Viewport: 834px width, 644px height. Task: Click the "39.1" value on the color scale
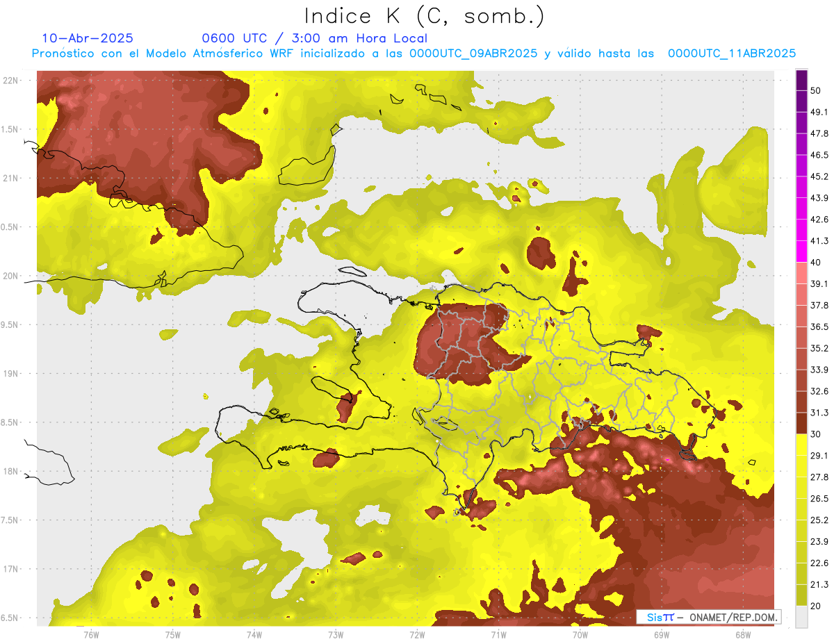click(x=819, y=283)
